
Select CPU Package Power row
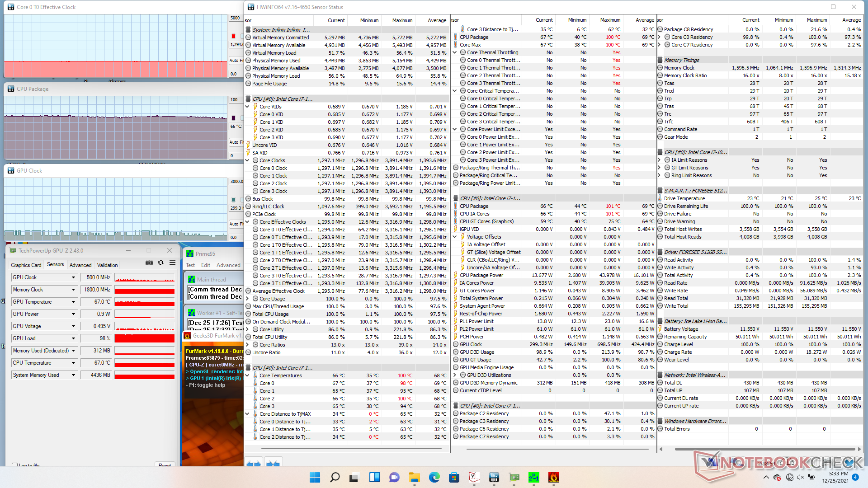554,275
